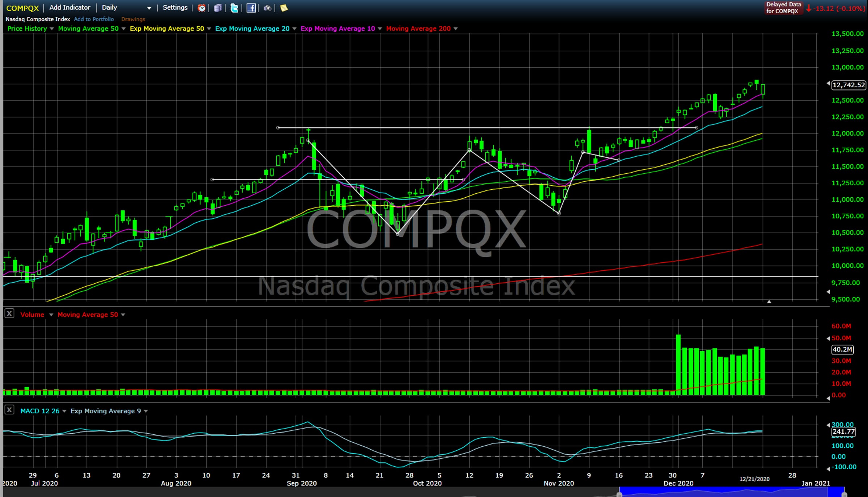Image resolution: width=868 pixels, height=497 pixels.
Task: Click the alarm clock alert icon
Action: pos(202,8)
